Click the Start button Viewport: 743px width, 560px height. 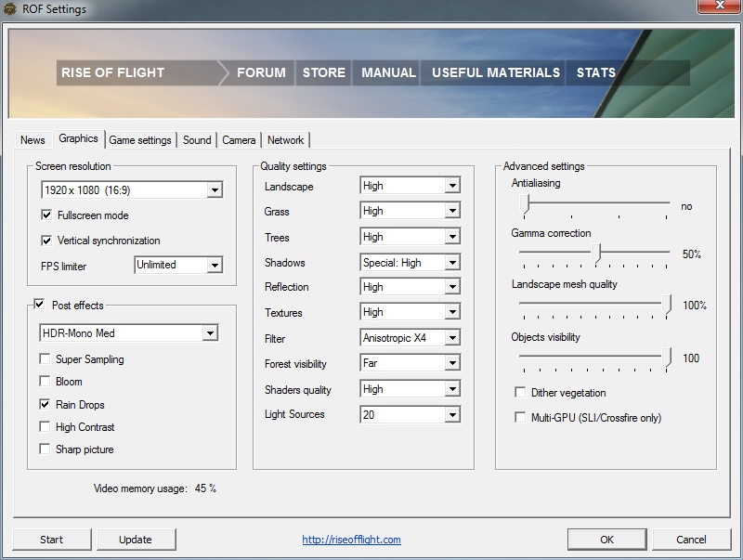(52, 540)
